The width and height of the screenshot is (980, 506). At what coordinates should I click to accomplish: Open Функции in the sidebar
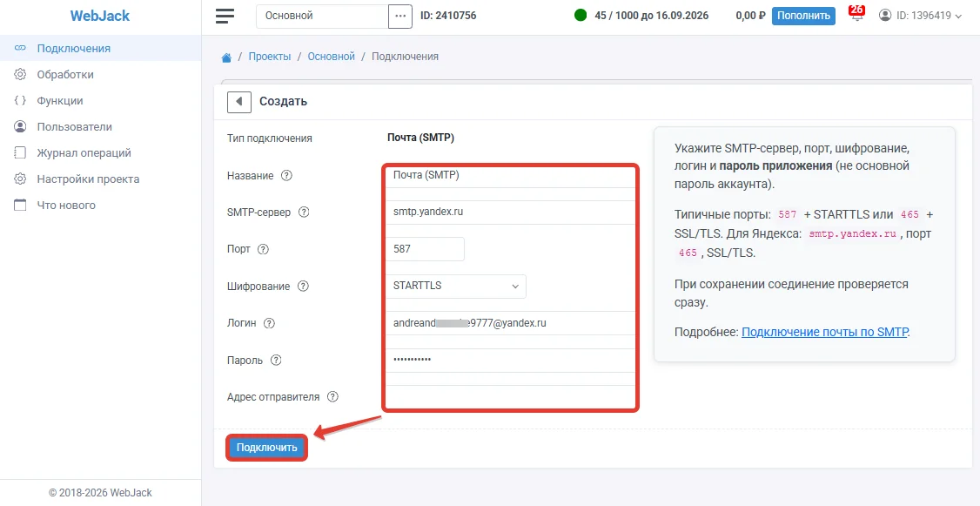pyautogui.click(x=101, y=101)
